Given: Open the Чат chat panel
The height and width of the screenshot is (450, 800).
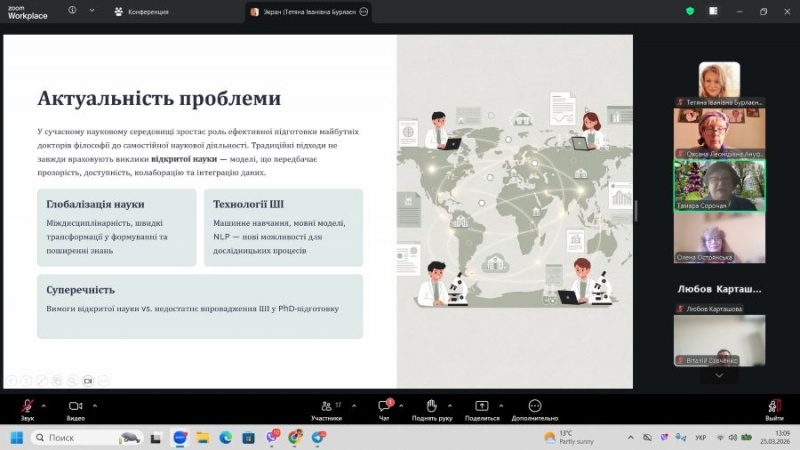Looking at the screenshot, I should (384, 406).
